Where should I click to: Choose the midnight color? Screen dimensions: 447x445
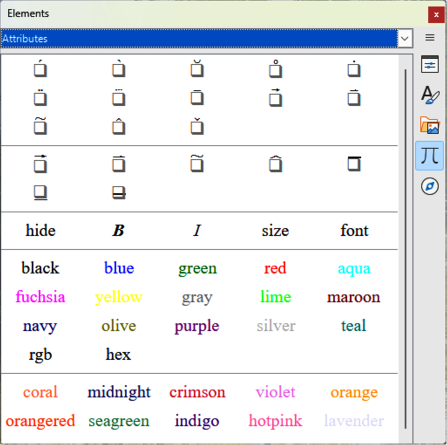coord(119,393)
